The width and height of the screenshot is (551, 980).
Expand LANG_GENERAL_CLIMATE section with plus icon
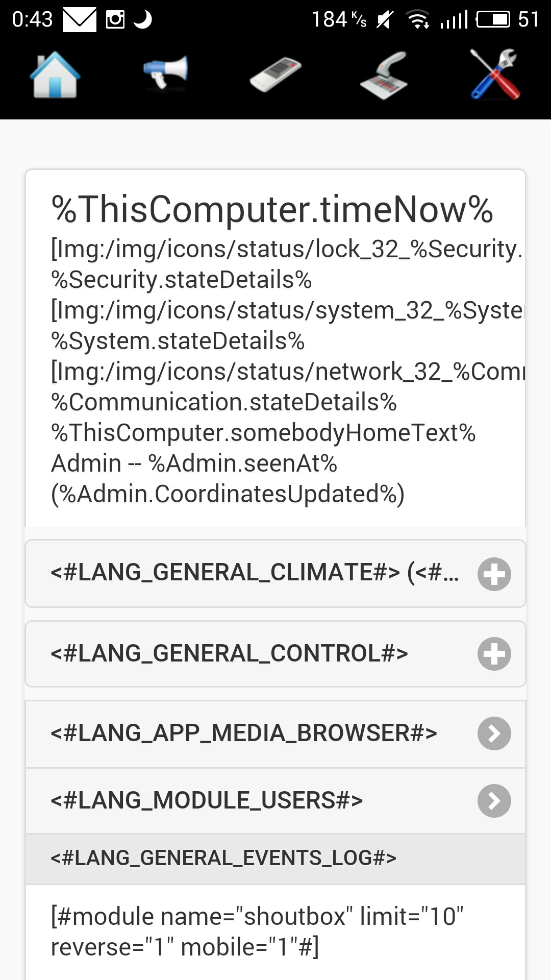pos(494,574)
